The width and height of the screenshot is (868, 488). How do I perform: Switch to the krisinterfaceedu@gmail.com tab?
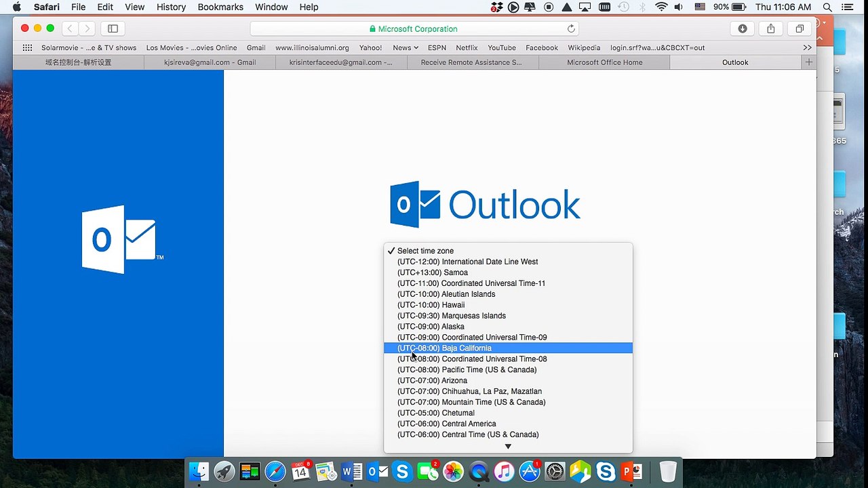click(341, 62)
